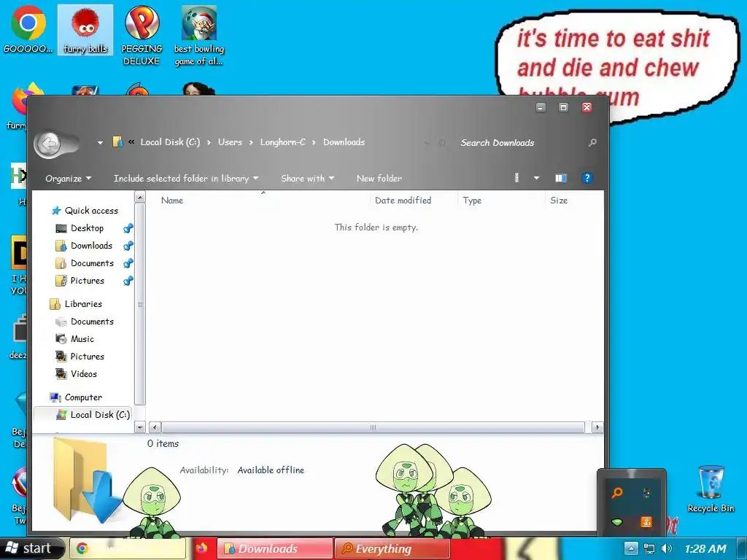
Task: Open the view options dropdown arrow
Action: click(536, 178)
